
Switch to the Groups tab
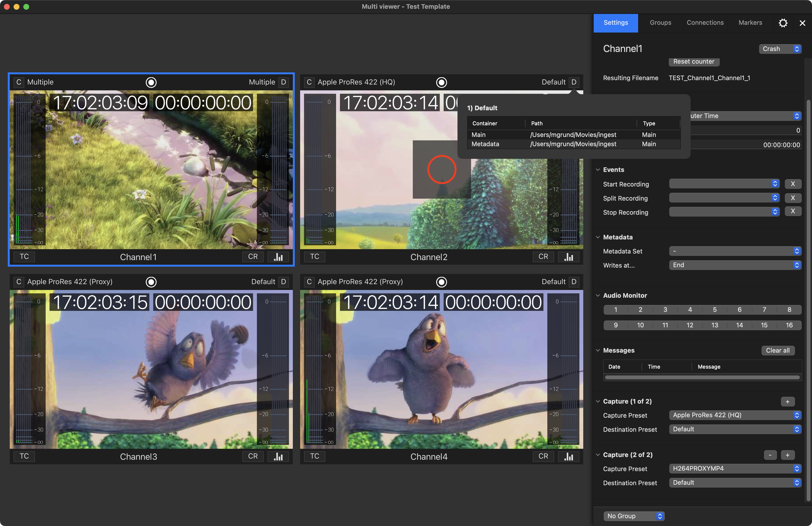(660, 23)
